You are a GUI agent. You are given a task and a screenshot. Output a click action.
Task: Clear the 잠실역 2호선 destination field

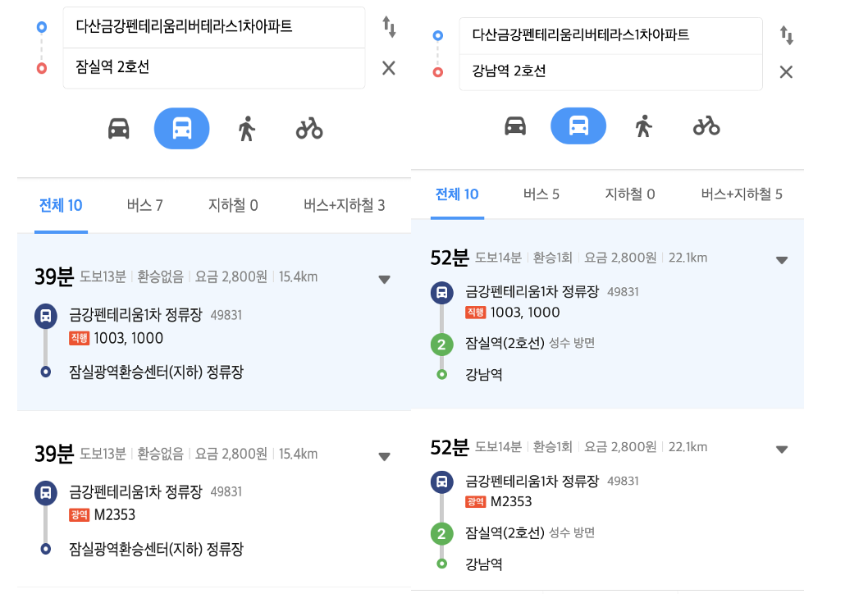389,68
